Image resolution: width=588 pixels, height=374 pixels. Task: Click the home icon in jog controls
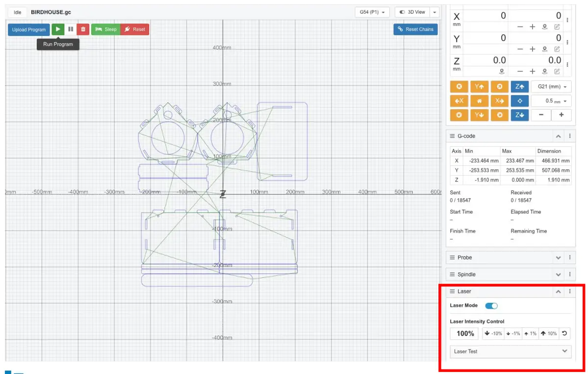coord(479,101)
